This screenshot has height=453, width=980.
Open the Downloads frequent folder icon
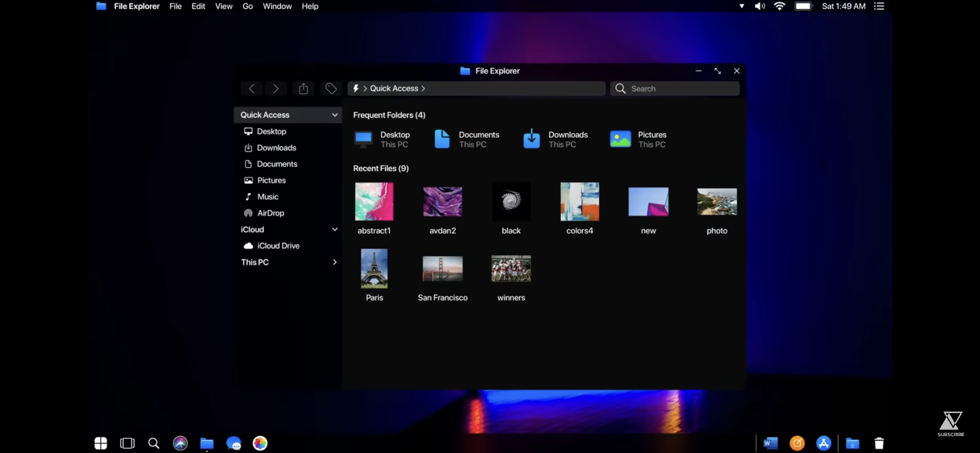(531, 140)
